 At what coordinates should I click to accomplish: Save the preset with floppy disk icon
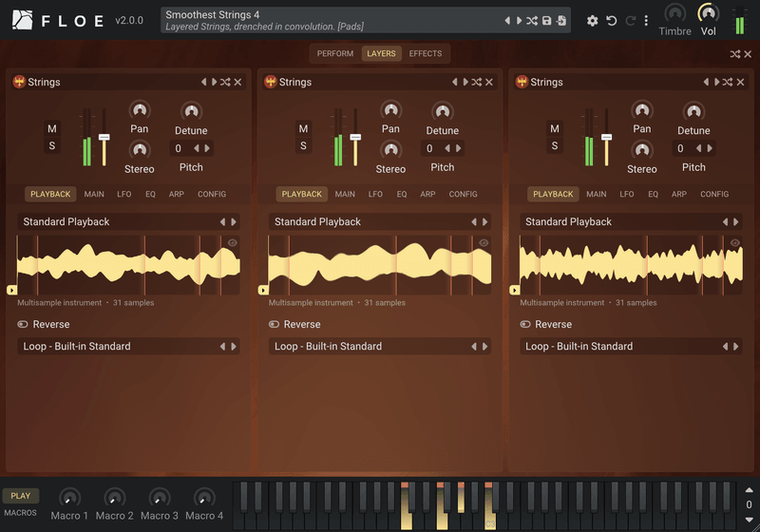pyautogui.click(x=547, y=20)
